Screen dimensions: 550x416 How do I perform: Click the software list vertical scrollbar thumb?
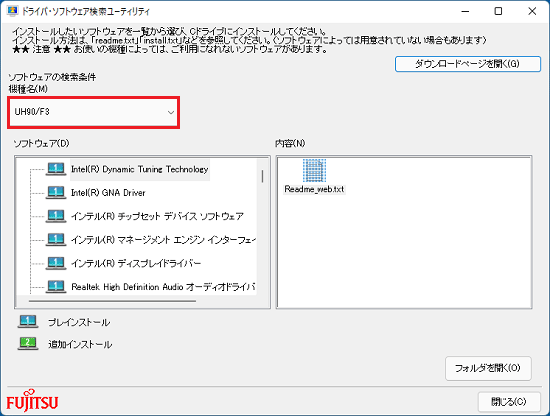tap(262, 176)
